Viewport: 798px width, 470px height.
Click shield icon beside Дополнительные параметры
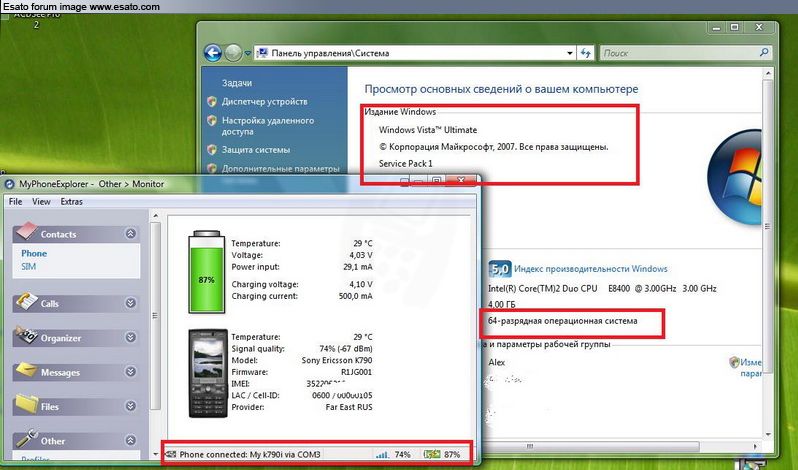[212, 168]
